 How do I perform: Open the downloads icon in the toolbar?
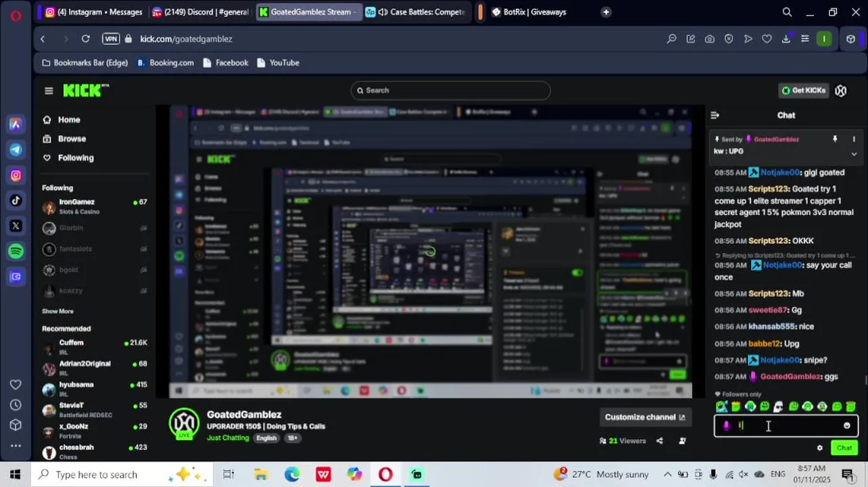click(786, 39)
